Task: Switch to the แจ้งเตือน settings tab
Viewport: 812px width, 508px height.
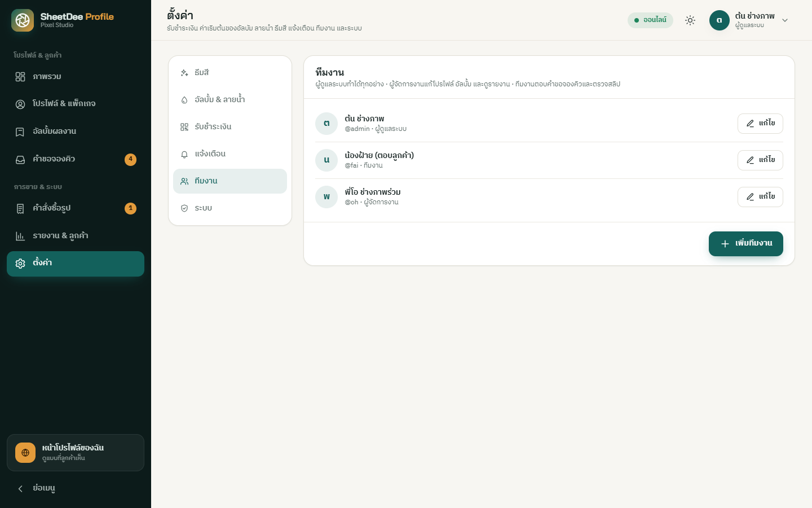Action: 230,154
